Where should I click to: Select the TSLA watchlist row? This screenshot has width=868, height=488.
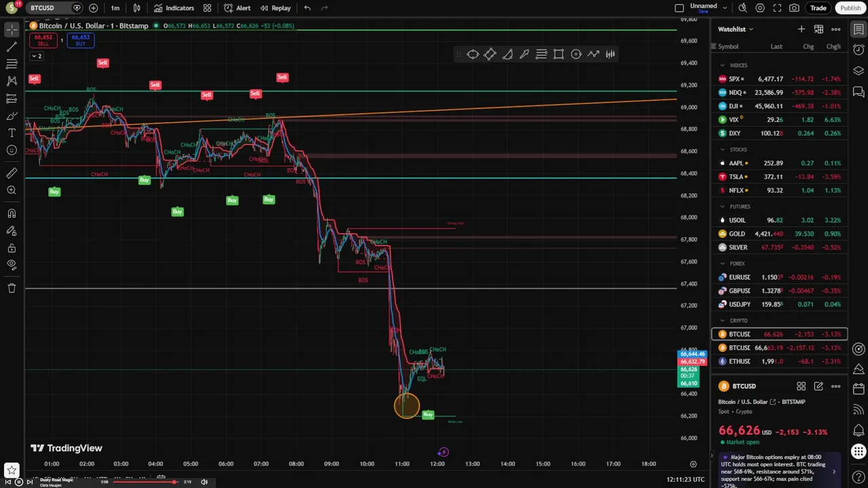point(779,176)
